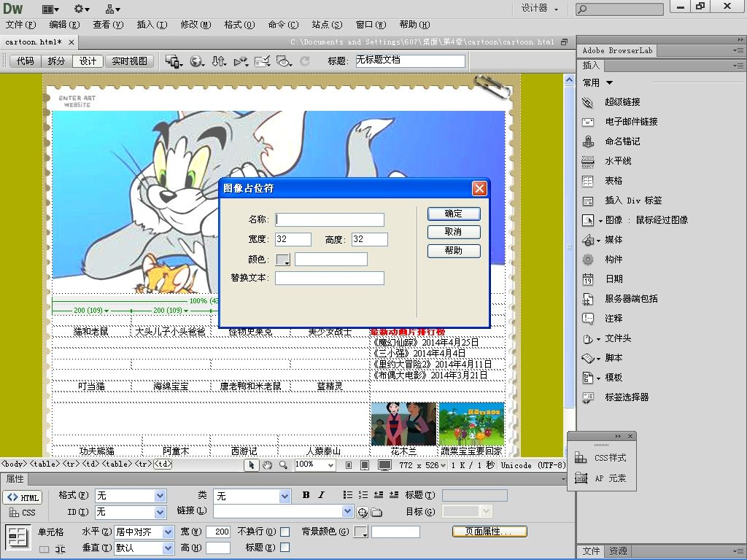
Task: Click the Templates (模板) insert icon
Action: (x=588, y=378)
